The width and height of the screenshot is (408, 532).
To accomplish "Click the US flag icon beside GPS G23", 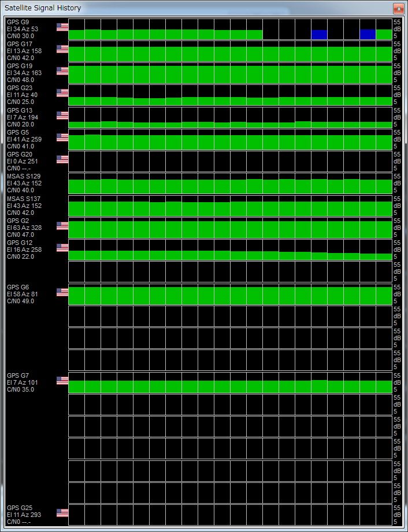I will point(62,93).
